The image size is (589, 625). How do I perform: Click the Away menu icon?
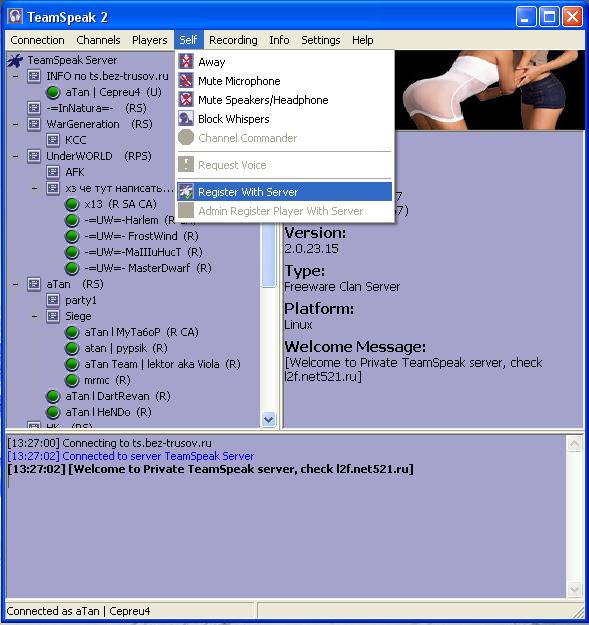coord(186,61)
